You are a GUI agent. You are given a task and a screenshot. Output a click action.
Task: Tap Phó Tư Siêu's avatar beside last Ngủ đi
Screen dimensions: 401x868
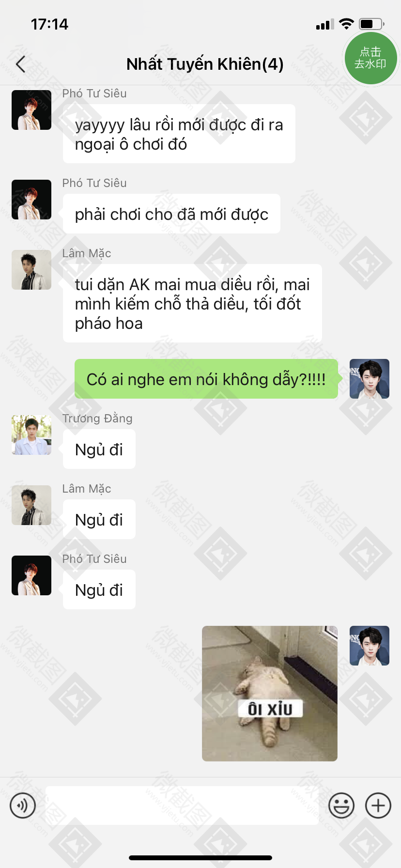click(x=31, y=575)
